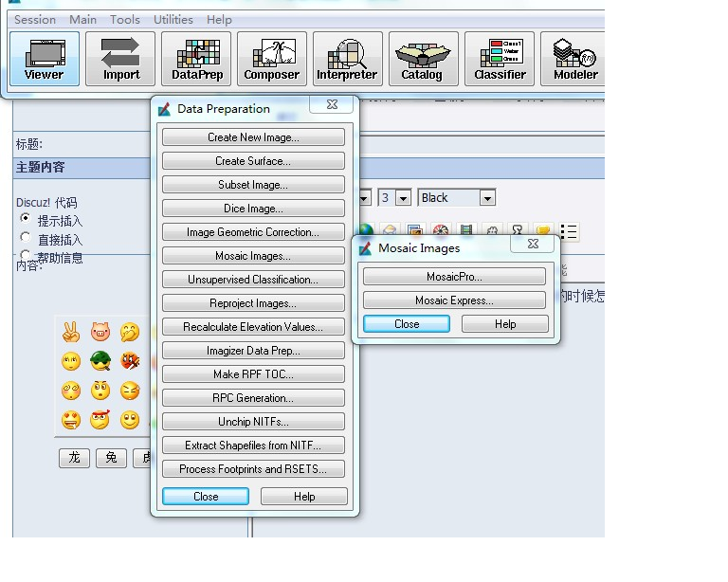
Task: Click the bullet list editor icon
Action: (x=569, y=231)
